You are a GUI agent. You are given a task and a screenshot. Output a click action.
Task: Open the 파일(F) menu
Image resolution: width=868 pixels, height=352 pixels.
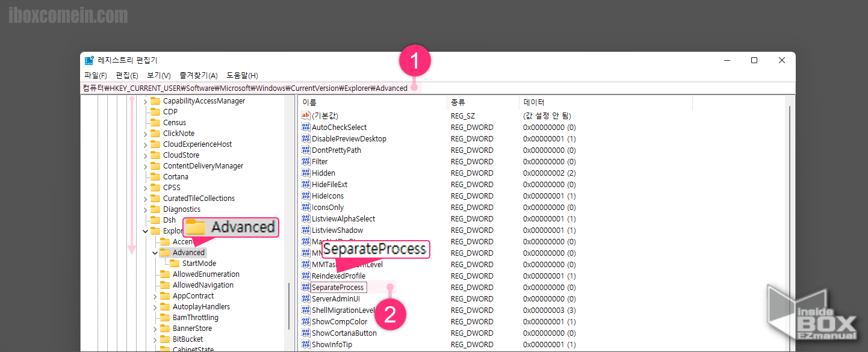[x=96, y=75]
